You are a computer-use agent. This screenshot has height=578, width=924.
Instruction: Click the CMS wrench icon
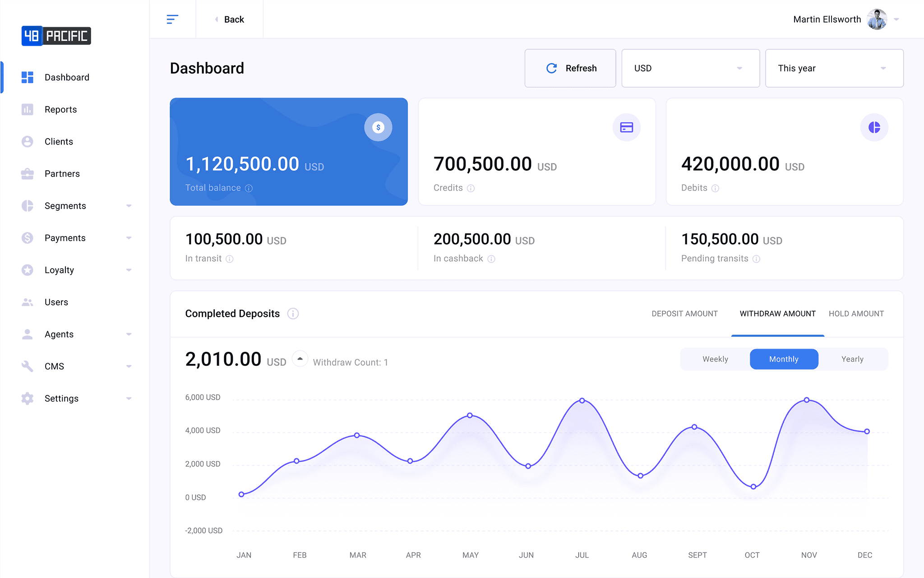[x=28, y=366]
